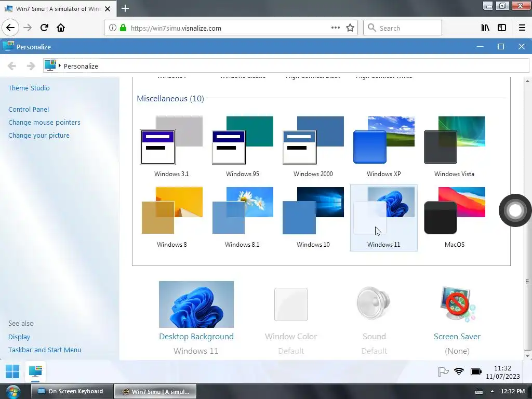Go to Control Panel link

(29, 109)
